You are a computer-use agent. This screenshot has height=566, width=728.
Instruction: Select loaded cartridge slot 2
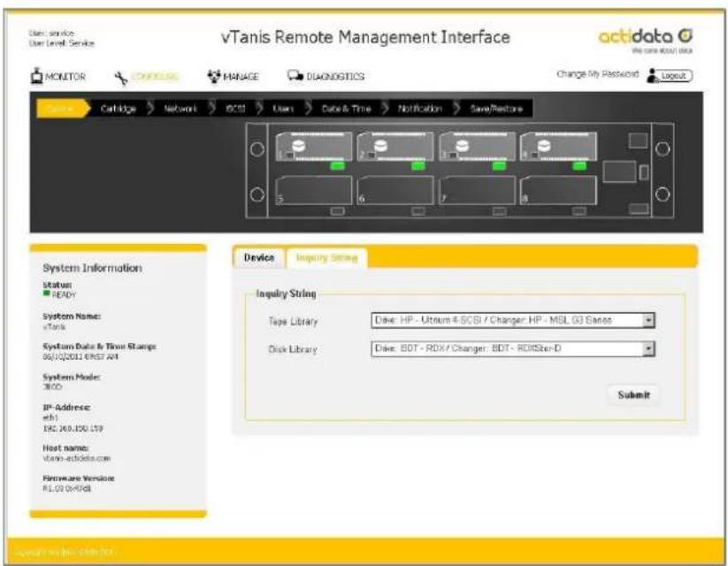[395, 146]
